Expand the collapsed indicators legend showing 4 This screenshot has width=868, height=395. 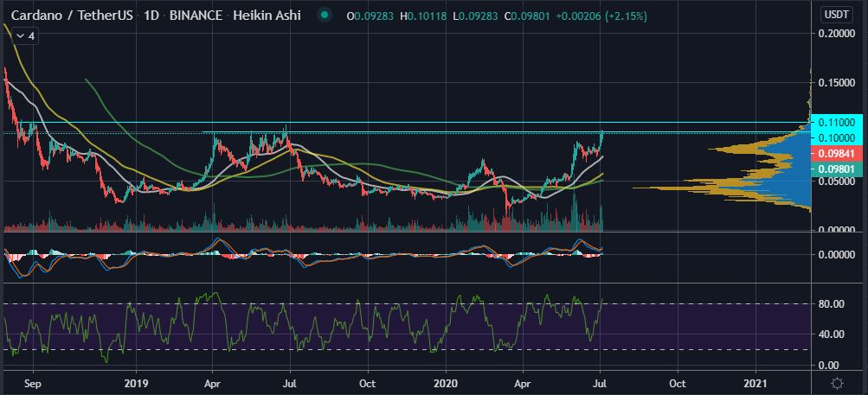[25, 36]
